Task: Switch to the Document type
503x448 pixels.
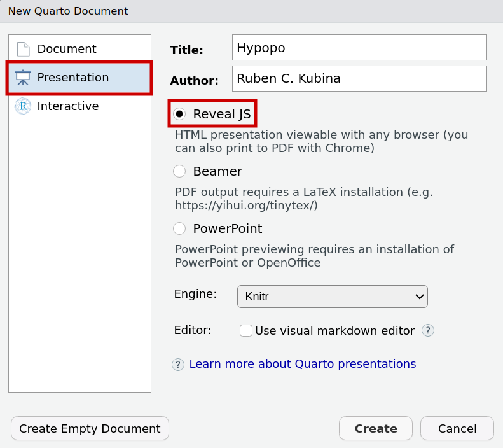Action: pos(67,49)
